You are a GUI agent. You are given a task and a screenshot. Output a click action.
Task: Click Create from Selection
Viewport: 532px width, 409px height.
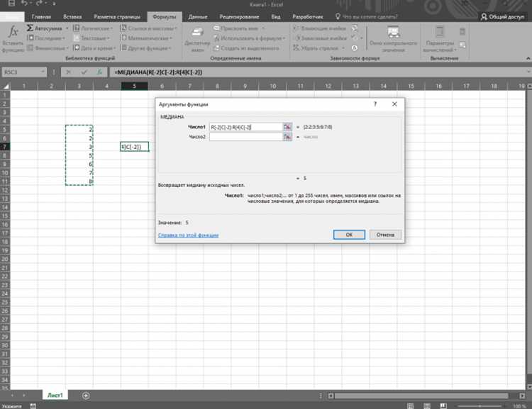[246, 48]
